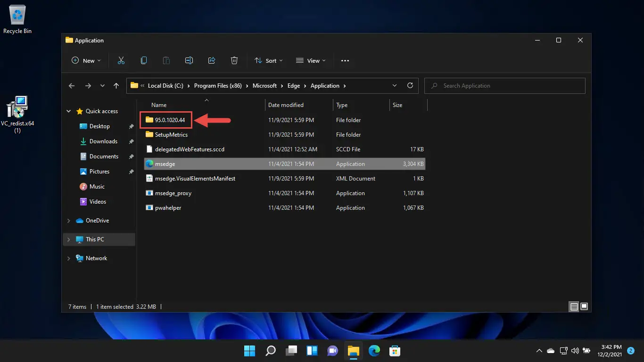The height and width of the screenshot is (362, 644).
Task: Open Windows Start menu
Action: 249,351
